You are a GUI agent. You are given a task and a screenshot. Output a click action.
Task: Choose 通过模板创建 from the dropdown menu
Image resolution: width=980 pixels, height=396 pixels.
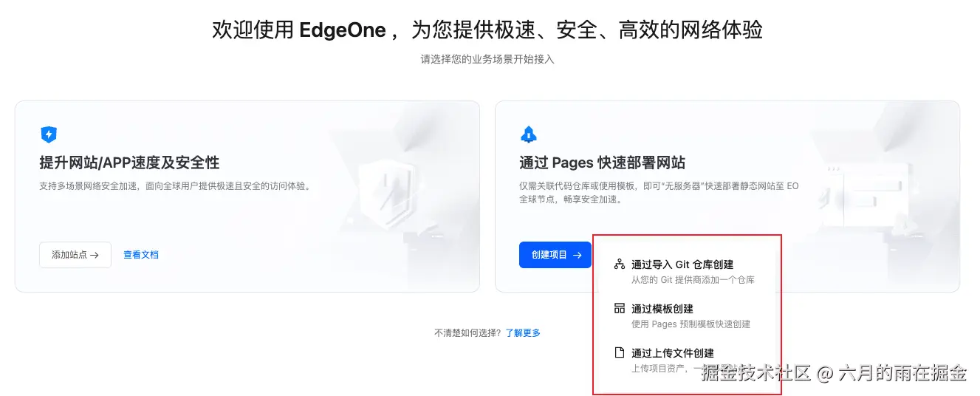[x=662, y=309]
